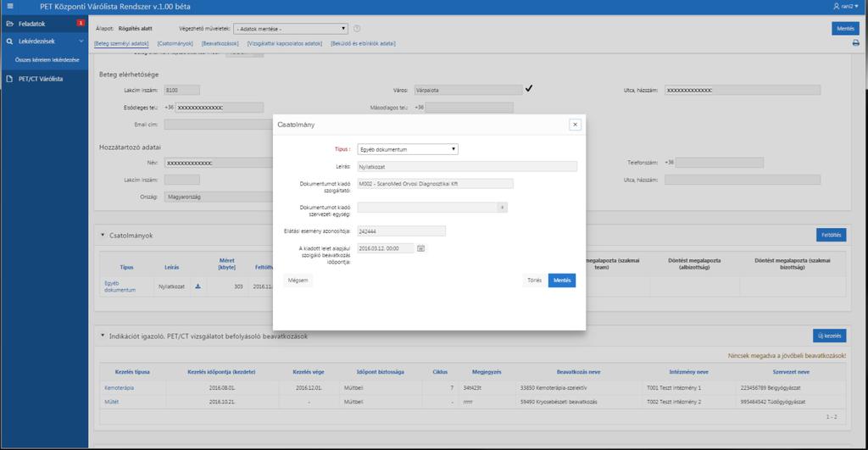Open Összes kérelem lekérdezése menu item
868x450 pixels.
[47, 60]
